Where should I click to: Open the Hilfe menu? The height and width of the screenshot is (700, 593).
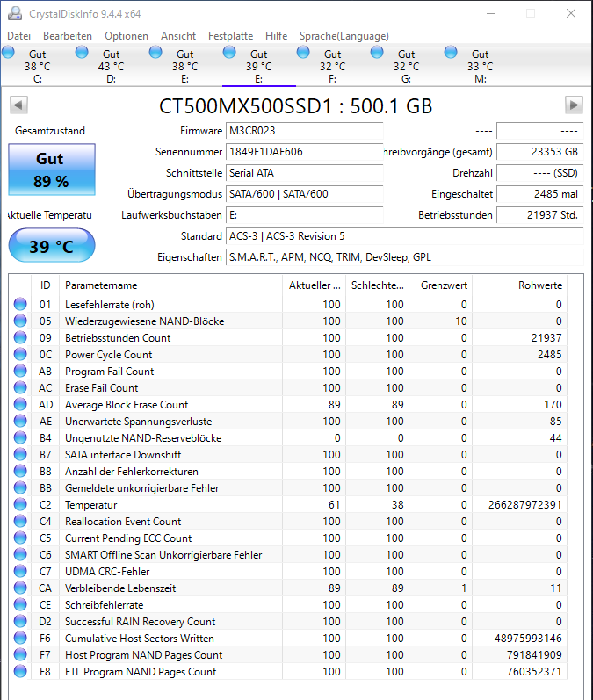pyautogui.click(x=277, y=36)
